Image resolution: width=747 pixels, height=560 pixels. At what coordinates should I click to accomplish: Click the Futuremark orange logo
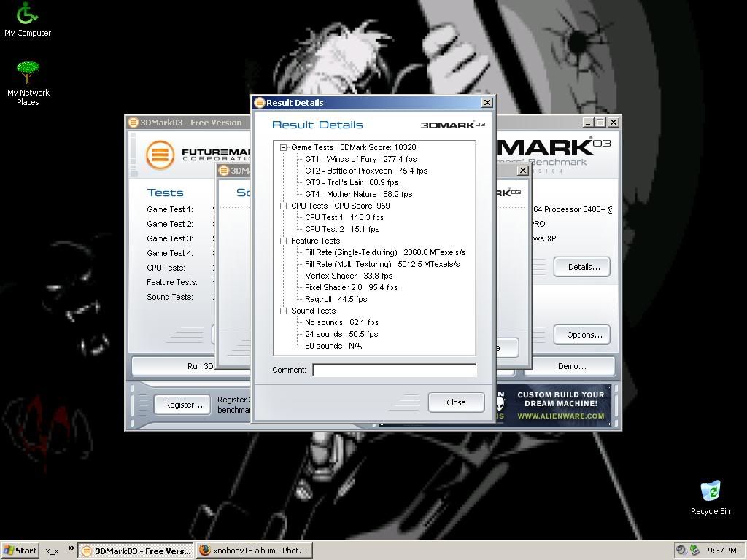point(160,155)
